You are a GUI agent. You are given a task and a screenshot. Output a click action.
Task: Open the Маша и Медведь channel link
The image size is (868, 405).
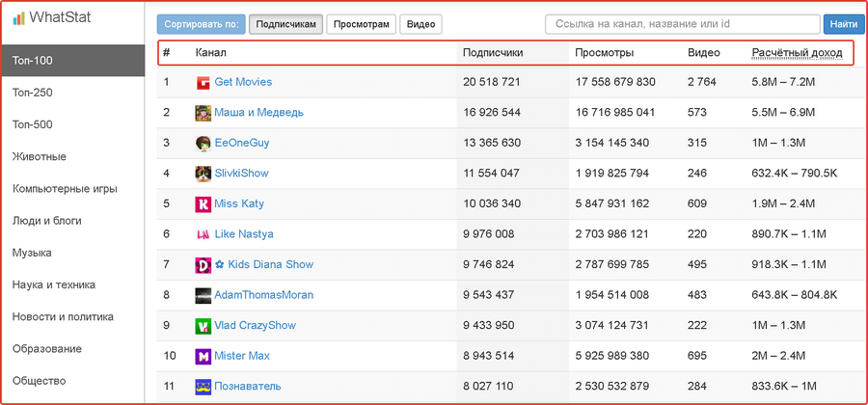258,112
